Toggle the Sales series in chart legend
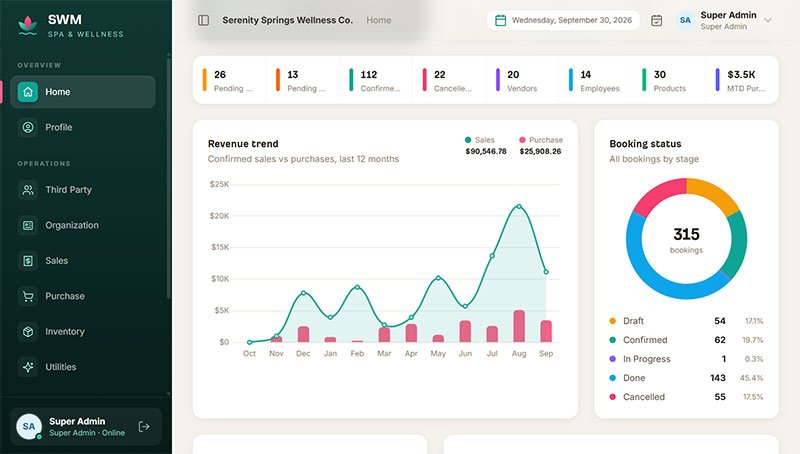This screenshot has width=800, height=454. [x=480, y=140]
